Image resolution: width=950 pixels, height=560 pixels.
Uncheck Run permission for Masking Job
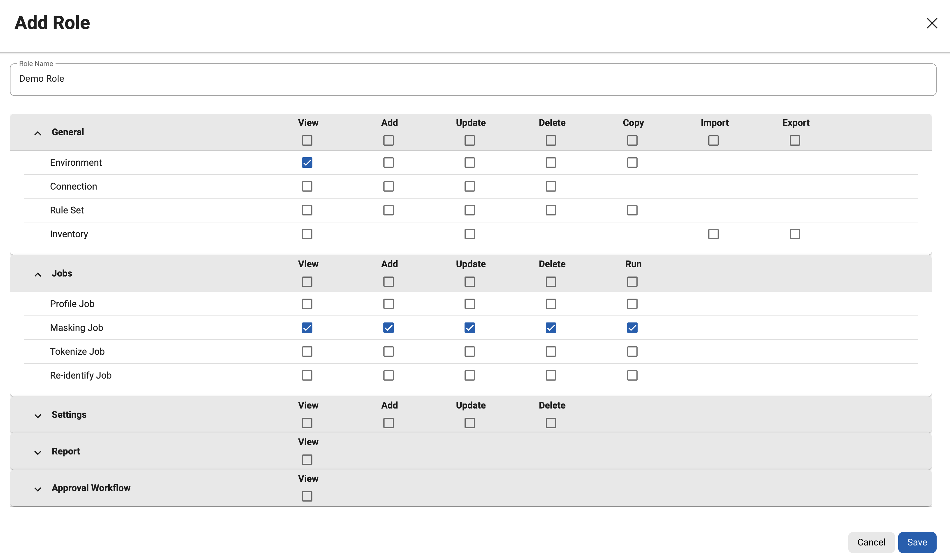click(x=633, y=328)
